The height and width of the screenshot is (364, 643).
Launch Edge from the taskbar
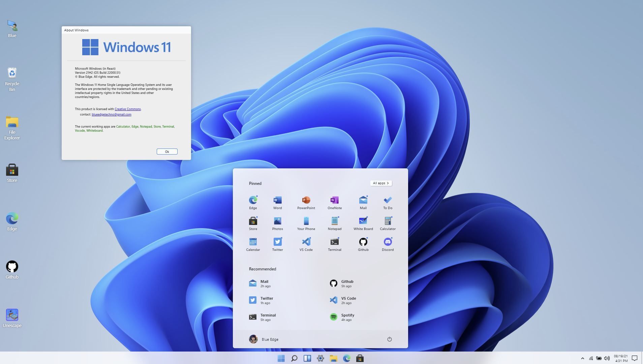[347, 358]
